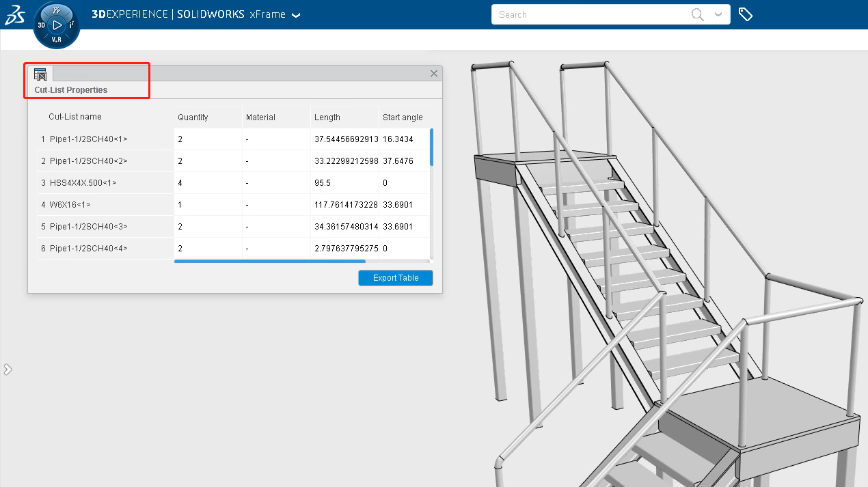Click the Length column header
The height and width of the screenshot is (487, 868).
(327, 117)
